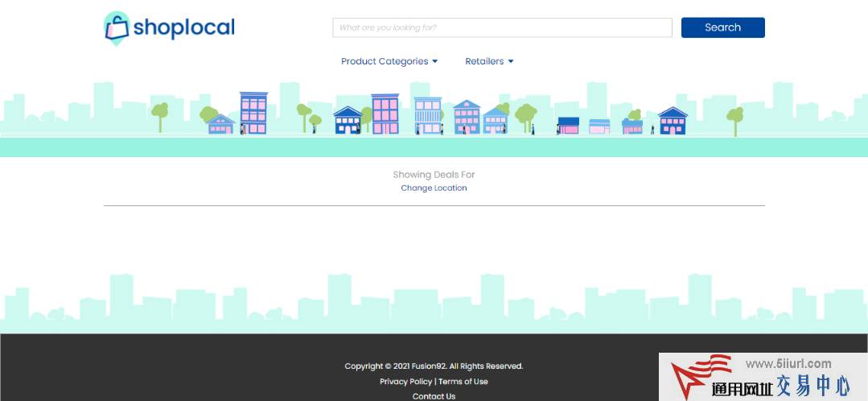Select the 'Showing Deals For' text
Image resolution: width=868 pixels, height=401 pixels.
click(x=434, y=175)
